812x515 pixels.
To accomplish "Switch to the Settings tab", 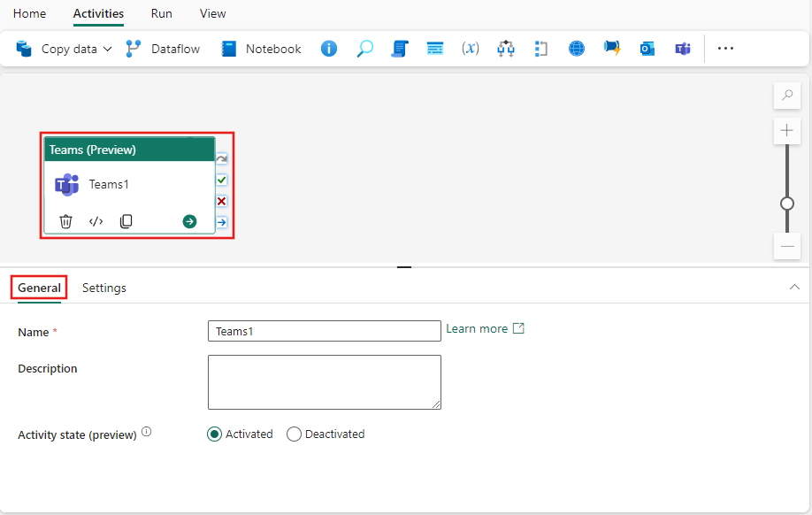I will (104, 288).
